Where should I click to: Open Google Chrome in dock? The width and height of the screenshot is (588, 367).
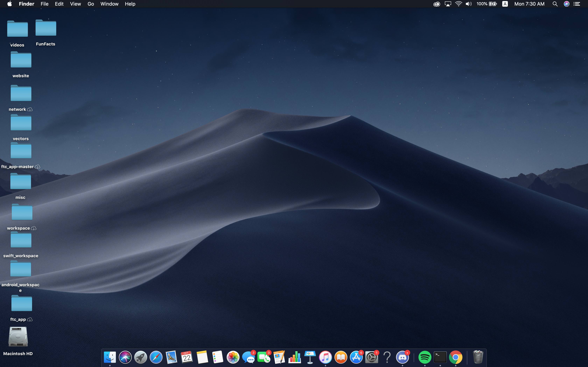[456, 357]
